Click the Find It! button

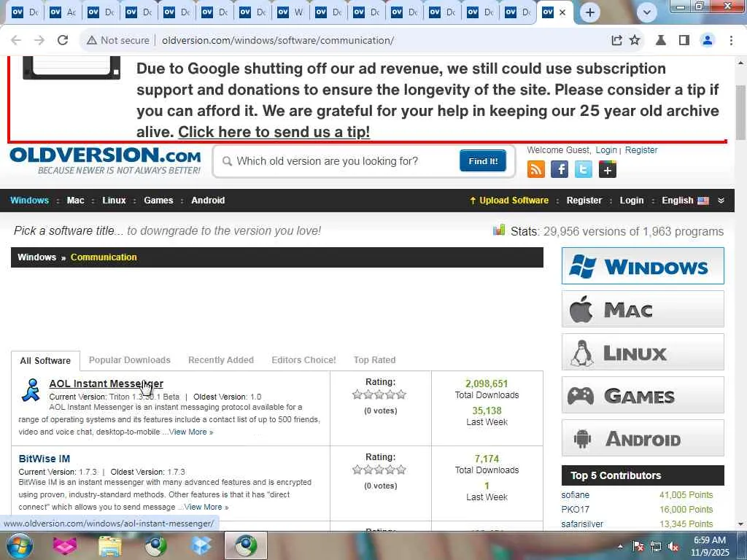click(x=483, y=161)
